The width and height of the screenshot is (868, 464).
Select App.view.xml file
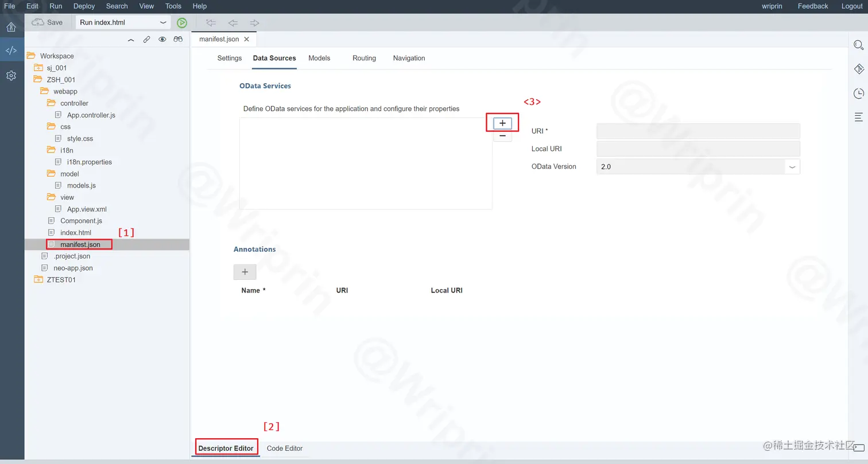[87, 209]
